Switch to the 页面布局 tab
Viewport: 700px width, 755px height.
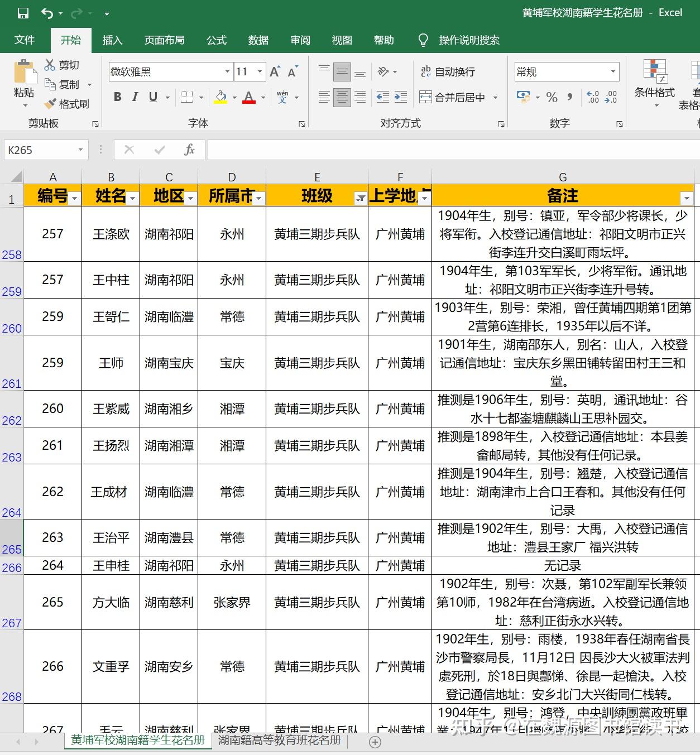click(x=164, y=40)
